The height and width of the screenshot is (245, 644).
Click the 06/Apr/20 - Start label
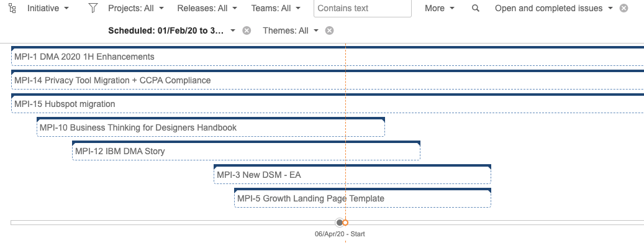tap(340, 234)
